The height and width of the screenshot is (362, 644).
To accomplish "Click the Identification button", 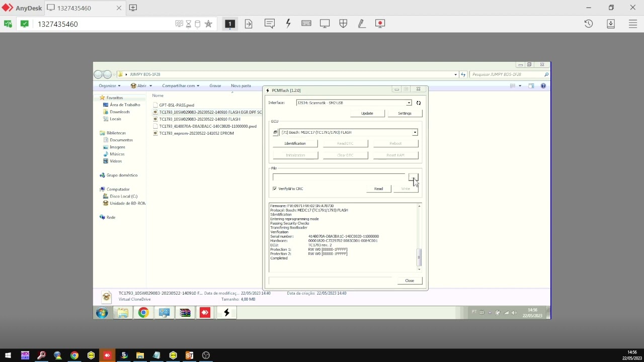I will 295,144.
